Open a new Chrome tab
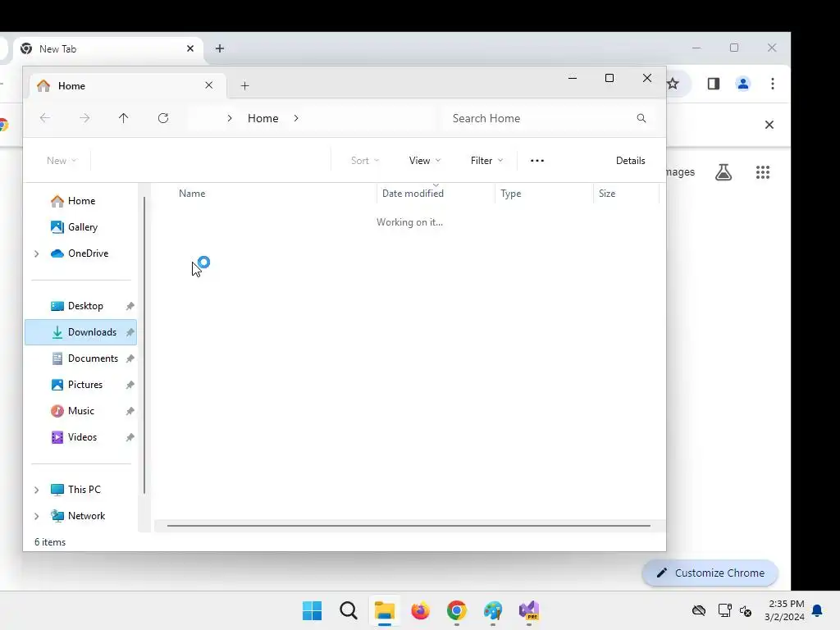The width and height of the screenshot is (840, 630). click(220, 48)
